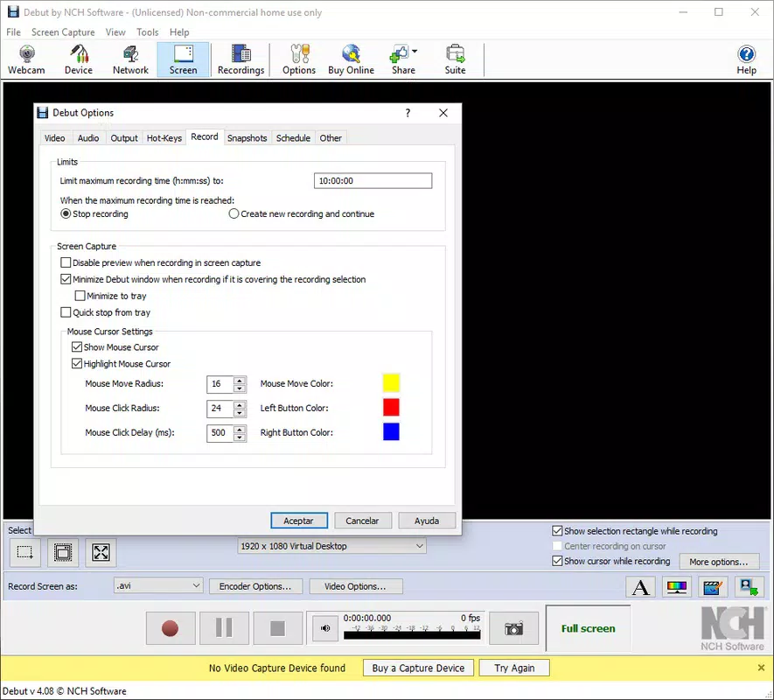774x700 pixels.
Task: Pick the yellow Mouse Move Color swatch
Action: tap(391, 383)
